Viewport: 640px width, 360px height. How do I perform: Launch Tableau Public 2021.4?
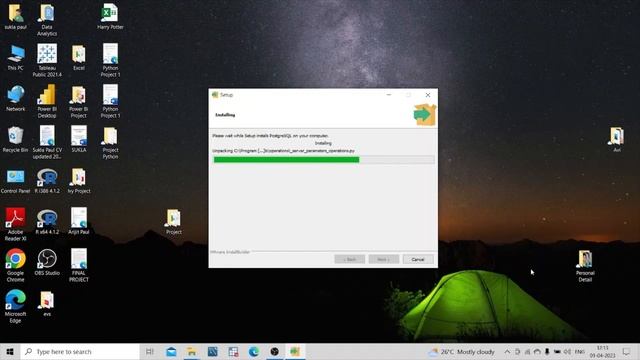[47, 60]
